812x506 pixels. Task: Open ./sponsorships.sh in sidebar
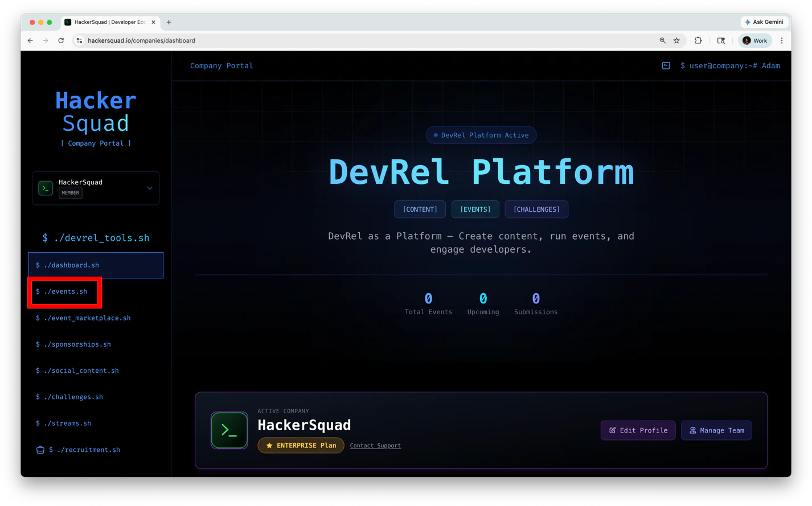point(96,344)
